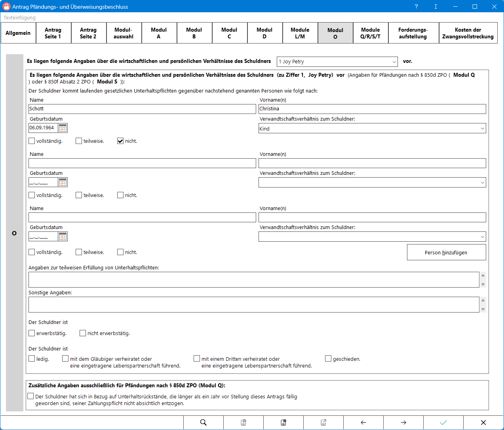The height and width of the screenshot is (430, 504).
Task: Check 'teilweise' for Christina Schott
Action: pos(79,141)
